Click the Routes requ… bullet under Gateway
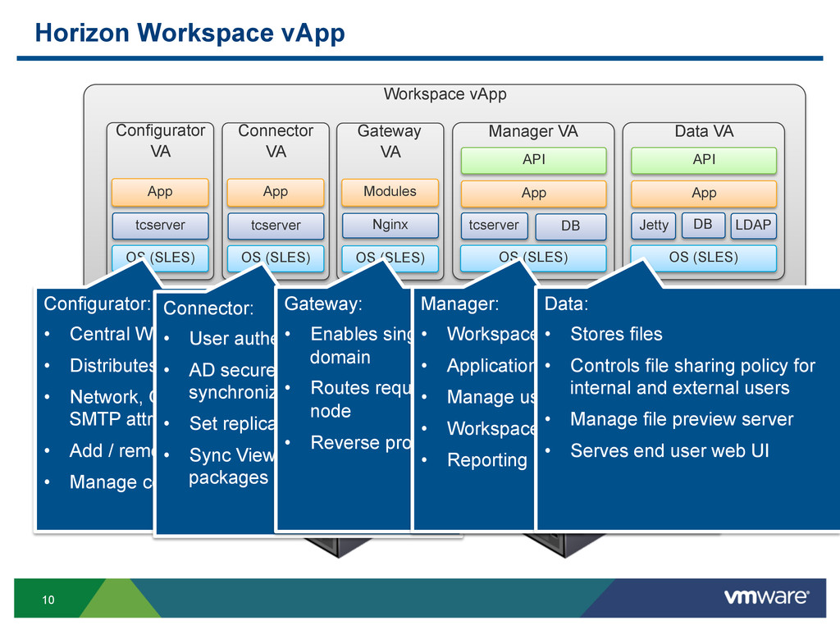840x630 pixels. click(x=361, y=399)
